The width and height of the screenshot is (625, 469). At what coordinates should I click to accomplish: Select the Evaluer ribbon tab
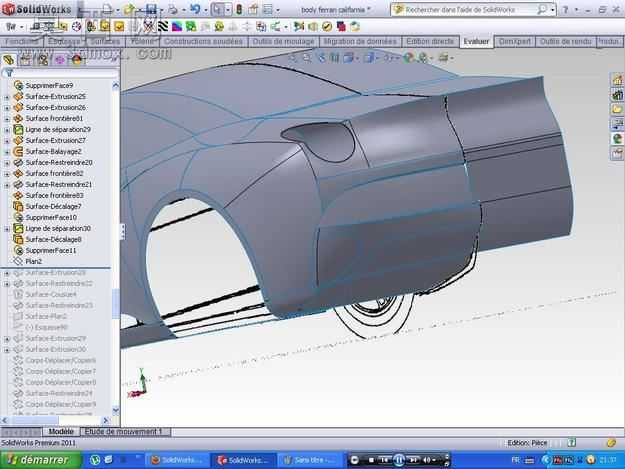click(x=476, y=41)
